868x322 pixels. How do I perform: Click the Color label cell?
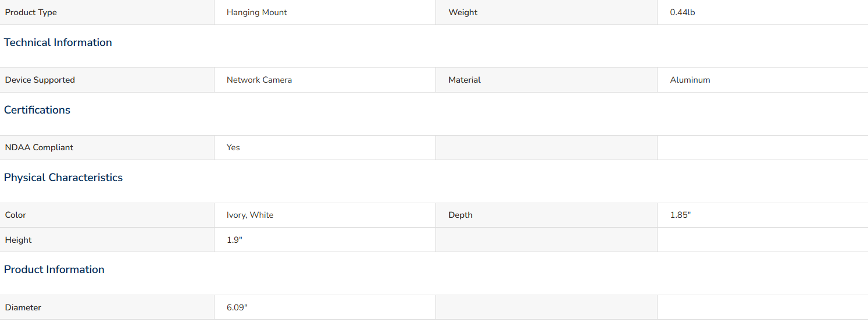pos(107,215)
